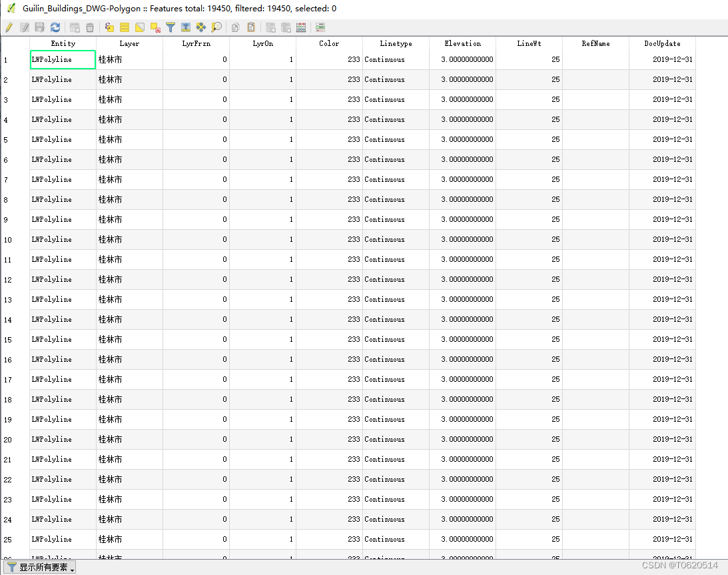Open Select features by expression

[109, 27]
